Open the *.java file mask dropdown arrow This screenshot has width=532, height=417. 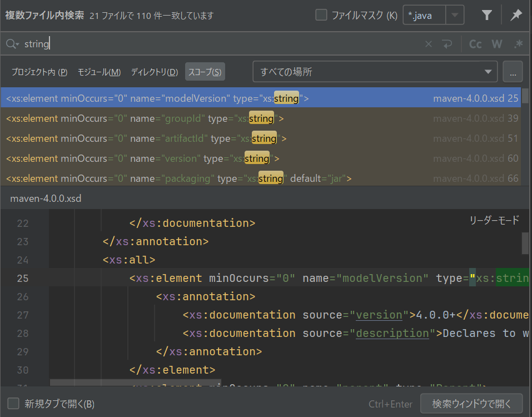tap(455, 15)
